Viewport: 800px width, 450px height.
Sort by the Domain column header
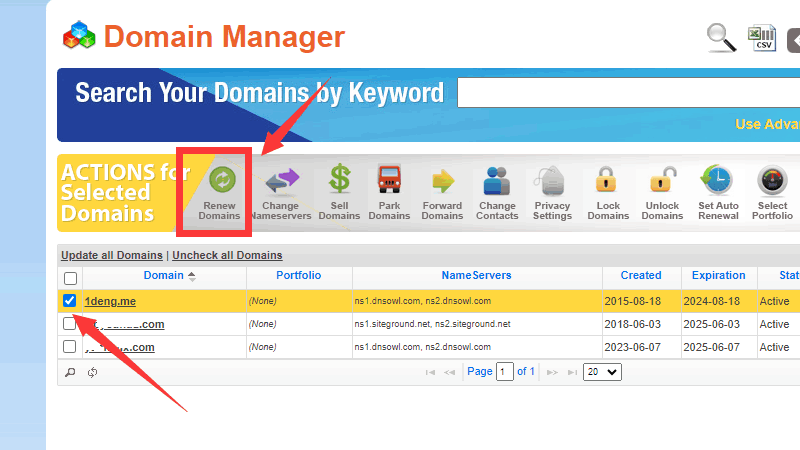coord(164,276)
